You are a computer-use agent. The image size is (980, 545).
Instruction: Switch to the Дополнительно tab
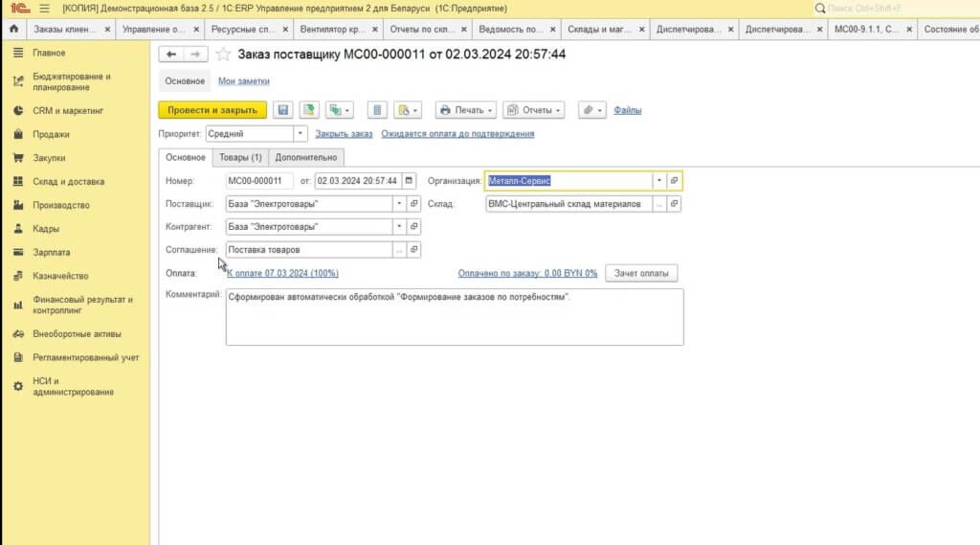(x=306, y=157)
